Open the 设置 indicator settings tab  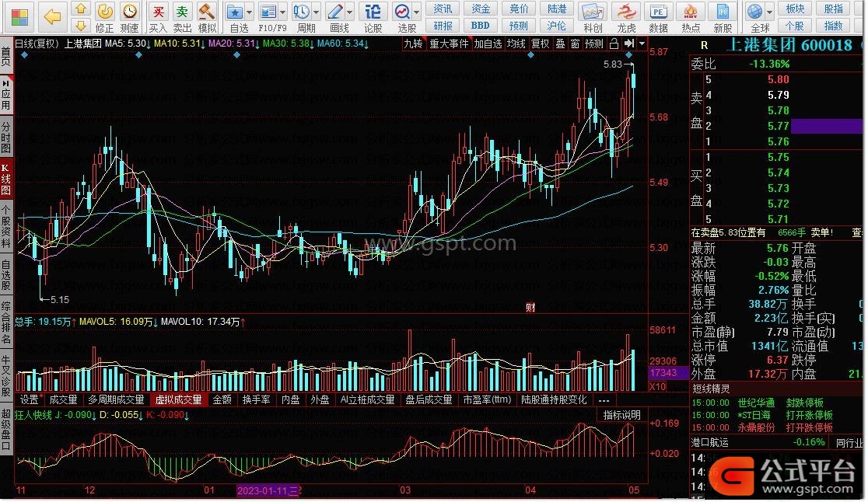(30, 399)
